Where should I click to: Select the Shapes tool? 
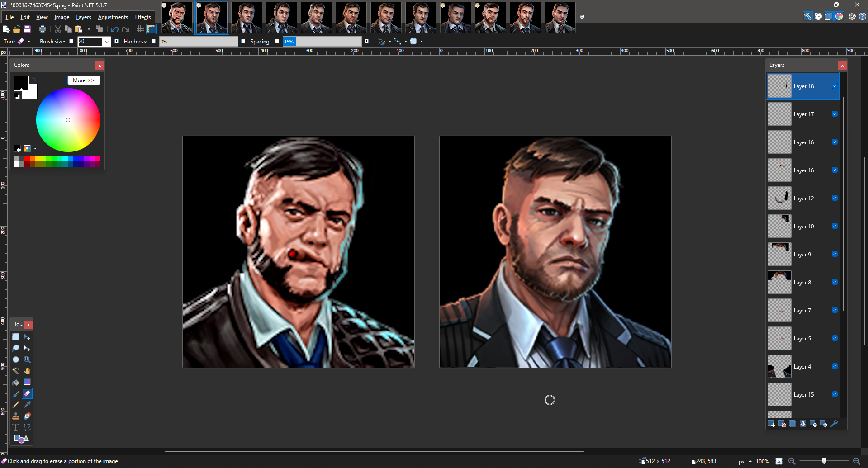coord(21,439)
